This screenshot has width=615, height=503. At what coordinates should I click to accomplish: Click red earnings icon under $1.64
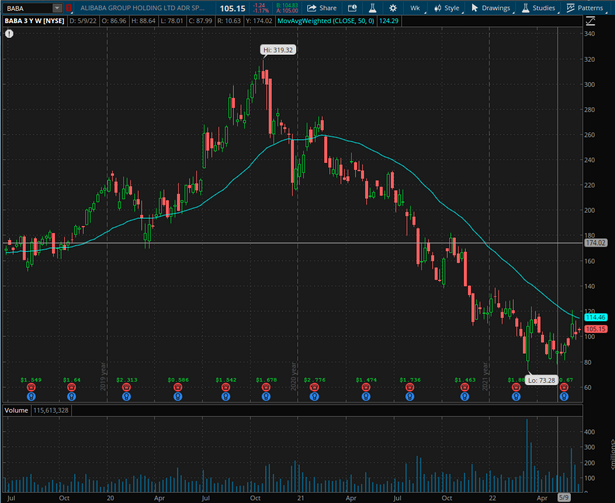click(x=71, y=388)
